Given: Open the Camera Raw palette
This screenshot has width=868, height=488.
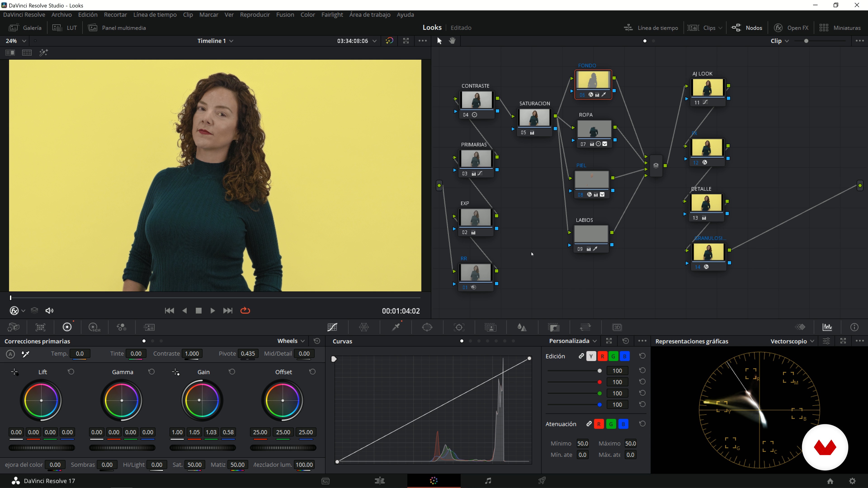Looking at the screenshot, I should (14, 327).
